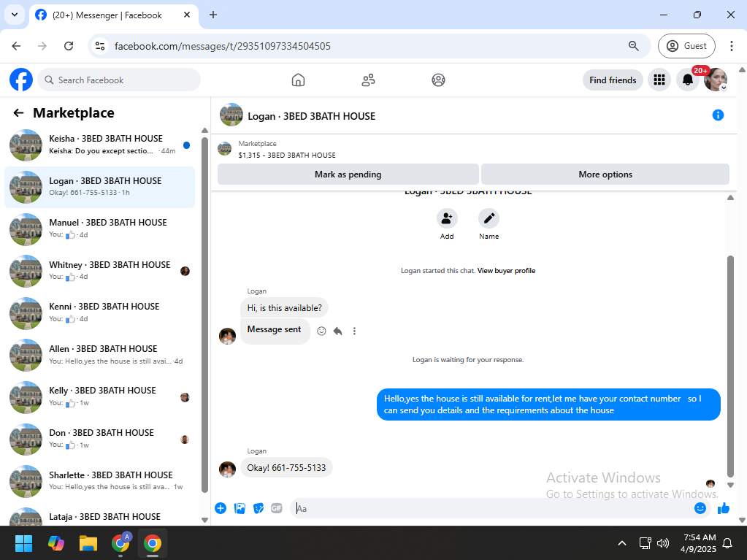Open the browser tab search dropdown

(x=15, y=15)
